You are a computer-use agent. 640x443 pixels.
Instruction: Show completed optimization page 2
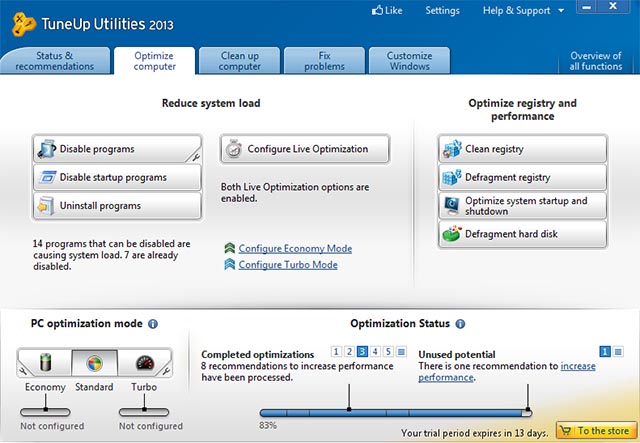349,352
